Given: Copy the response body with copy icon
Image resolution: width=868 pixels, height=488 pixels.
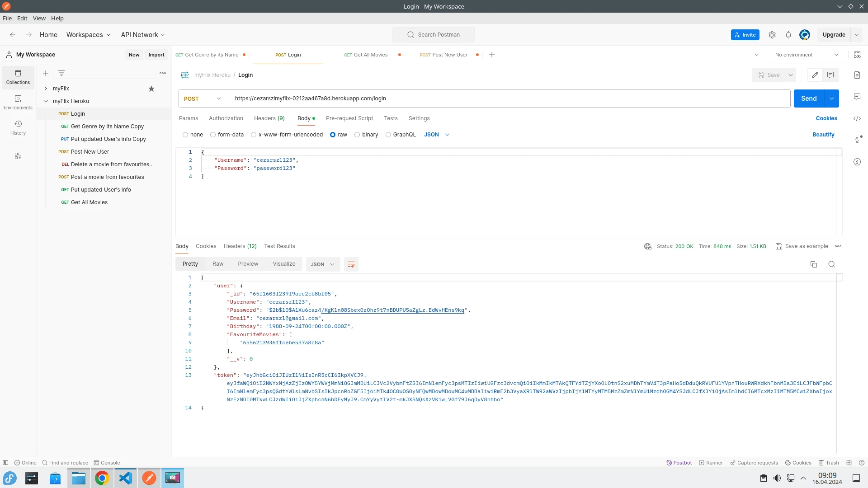Looking at the screenshot, I should tap(814, 264).
